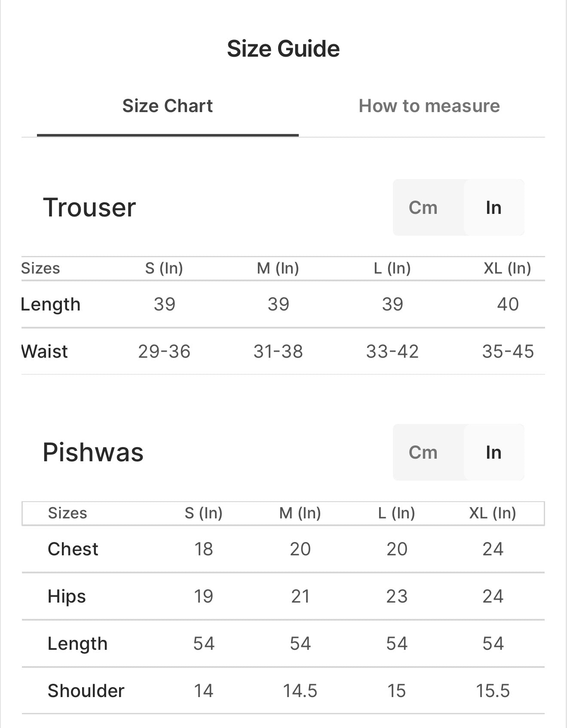Select L (In) column header in Pishwas table

point(396,513)
